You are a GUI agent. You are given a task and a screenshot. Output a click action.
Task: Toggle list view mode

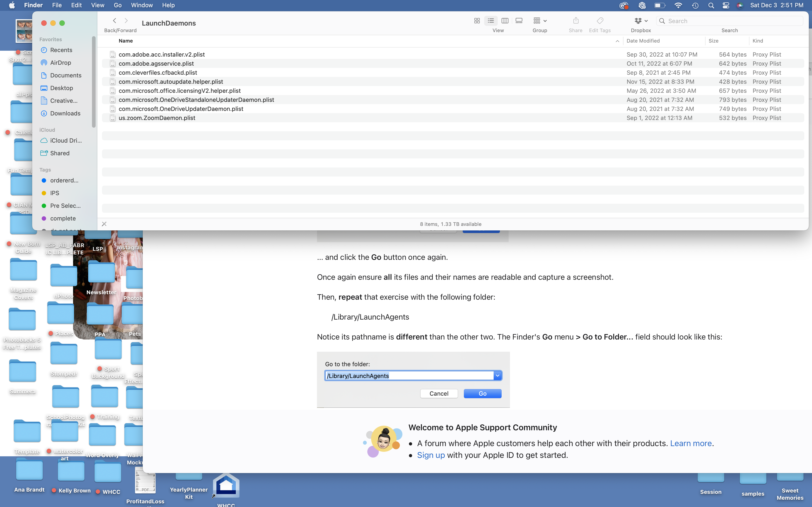pyautogui.click(x=491, y=21)
